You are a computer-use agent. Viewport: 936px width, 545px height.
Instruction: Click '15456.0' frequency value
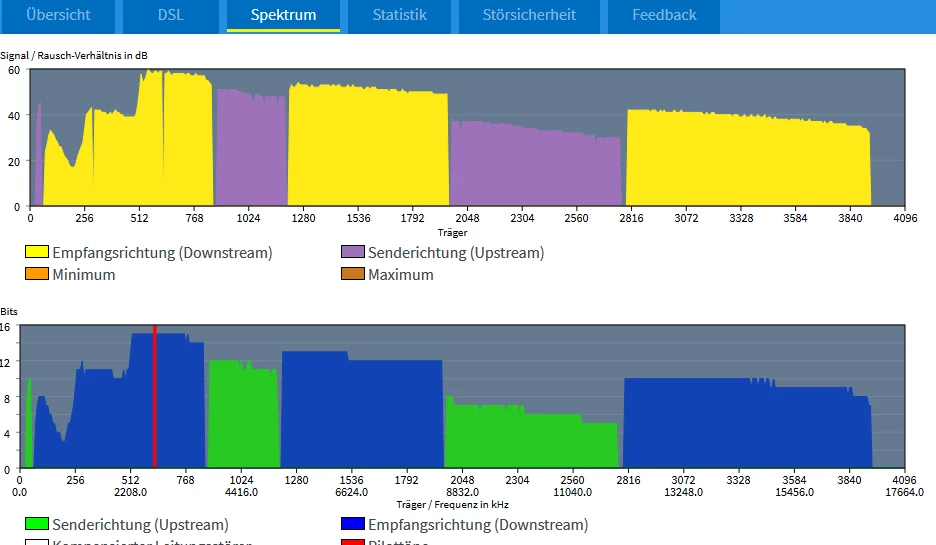[795, 492]
